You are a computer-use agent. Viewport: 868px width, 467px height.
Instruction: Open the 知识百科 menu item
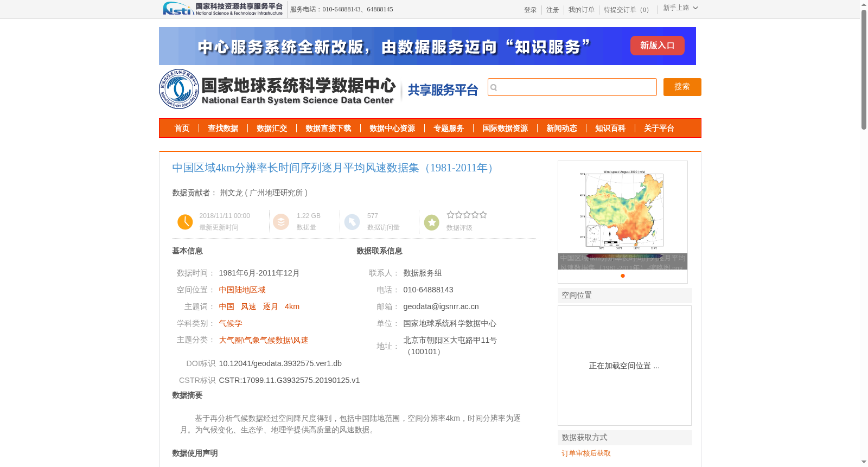click(610, 129)
